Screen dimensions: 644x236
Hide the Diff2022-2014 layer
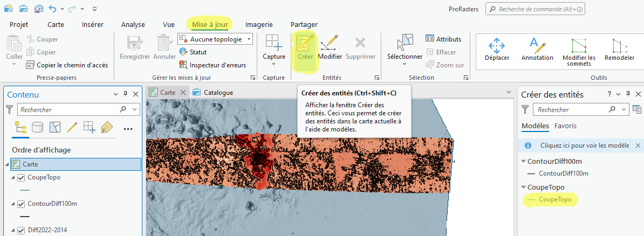click(22, 230)
